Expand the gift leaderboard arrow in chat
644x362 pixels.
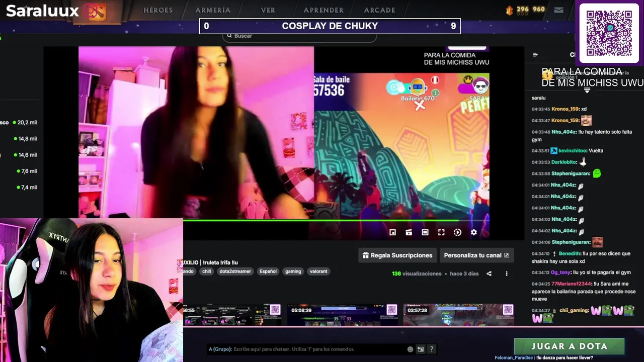pyautogui.click(x=587, y=91)
